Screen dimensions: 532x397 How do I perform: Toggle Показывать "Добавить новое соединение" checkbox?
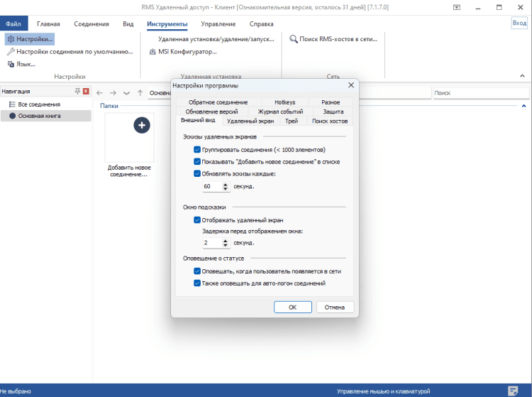pos(197,162)
